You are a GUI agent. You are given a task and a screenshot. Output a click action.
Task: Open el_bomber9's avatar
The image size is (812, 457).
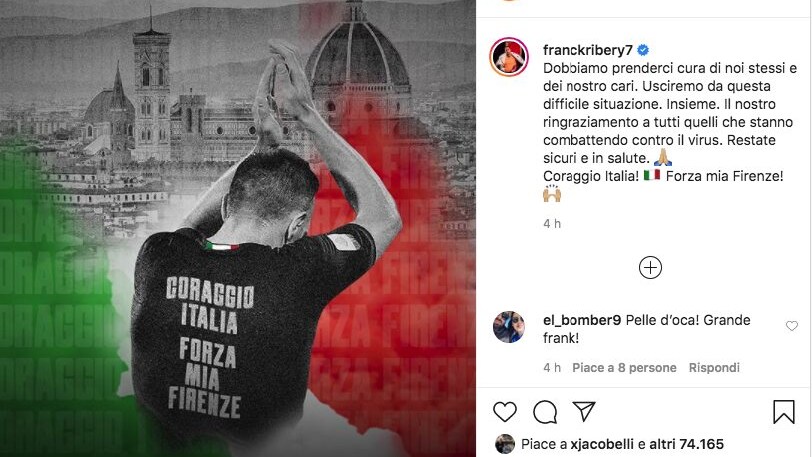[x=509, y=327]
